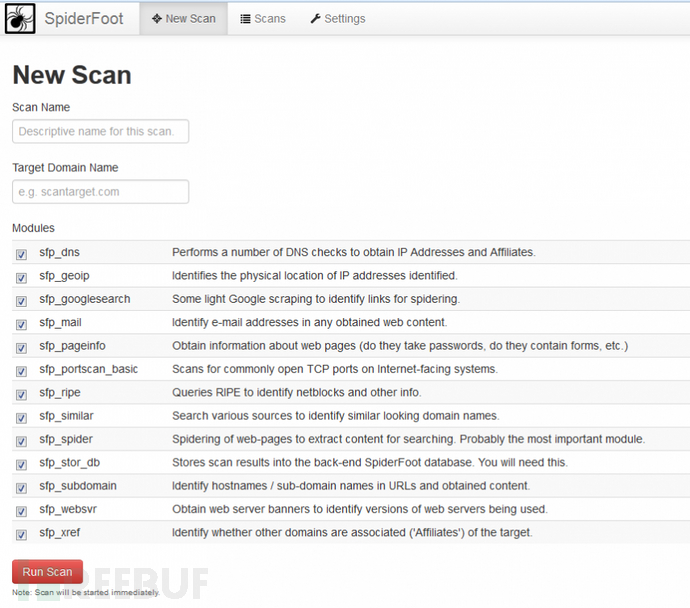Disable the sfp_portscan_basic module checkbox
The image size is (690, 608).
tap(21, 371)
